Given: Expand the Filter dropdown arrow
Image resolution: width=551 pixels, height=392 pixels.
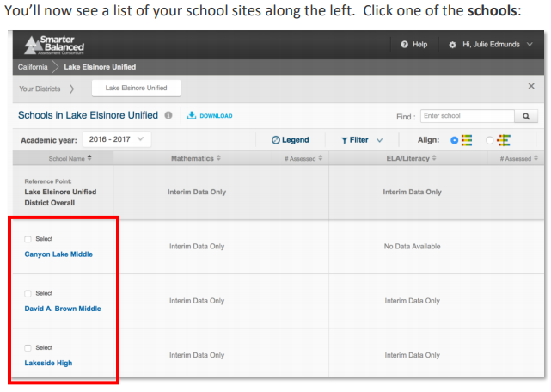Looking at the screenshot, I should click(x=380, y=140).
